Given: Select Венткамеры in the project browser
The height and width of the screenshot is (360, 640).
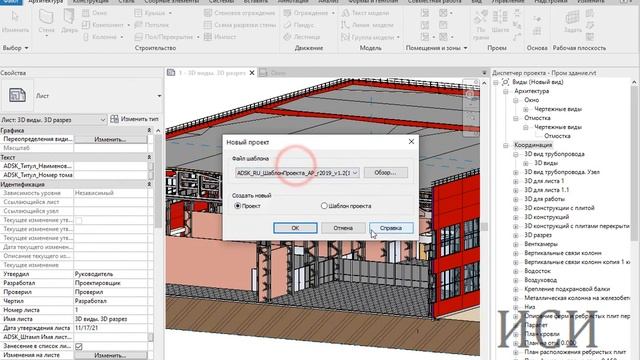Looking at the screenshot, I should pyautogui.click(x=541, y=244).
